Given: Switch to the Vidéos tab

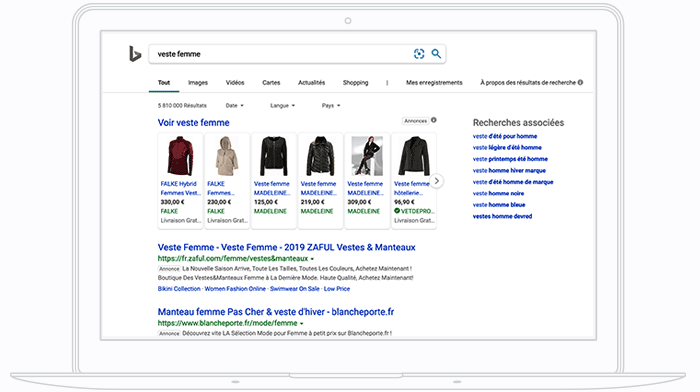Looking at the screenshot, I should point(235,83).
